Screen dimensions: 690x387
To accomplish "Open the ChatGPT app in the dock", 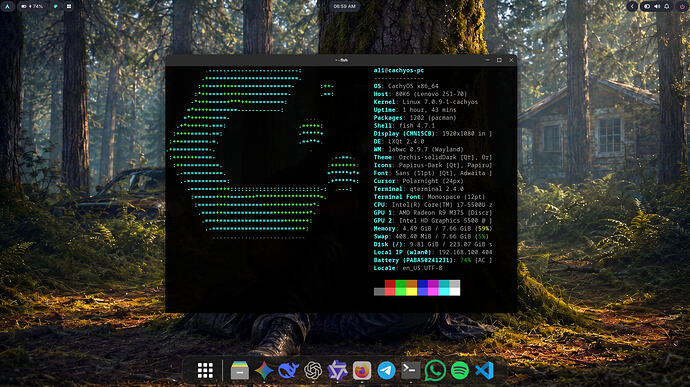I will pyautogui.click(x=313, y=370).
